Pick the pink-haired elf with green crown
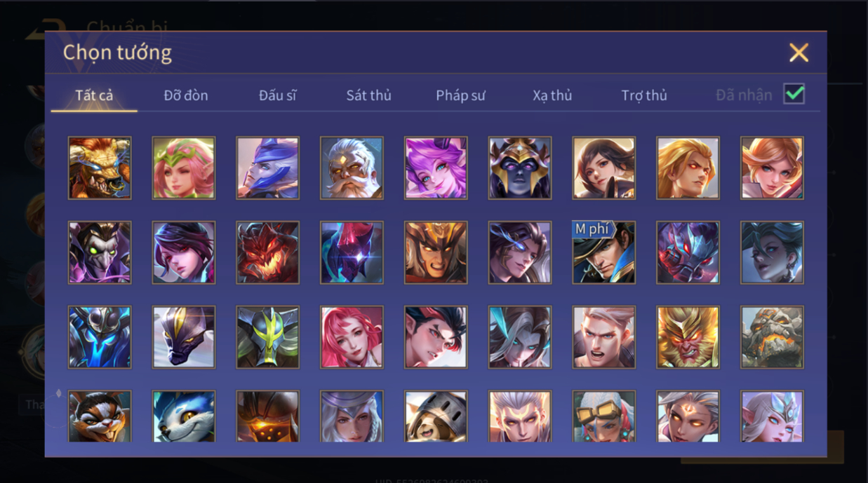The width and height of the screenshot is (868, 483). [x=184, y=168]
